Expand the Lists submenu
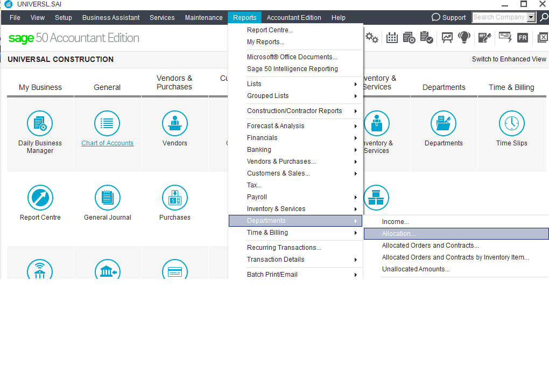Image resolution: width=549 pixels, height=392 pixels. pos(295,84)
